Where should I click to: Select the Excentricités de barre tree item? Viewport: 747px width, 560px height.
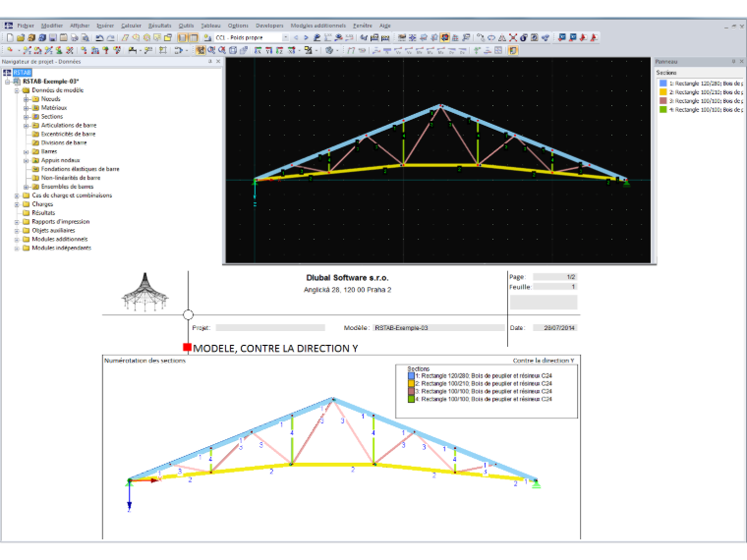click(x=68, y=134)
